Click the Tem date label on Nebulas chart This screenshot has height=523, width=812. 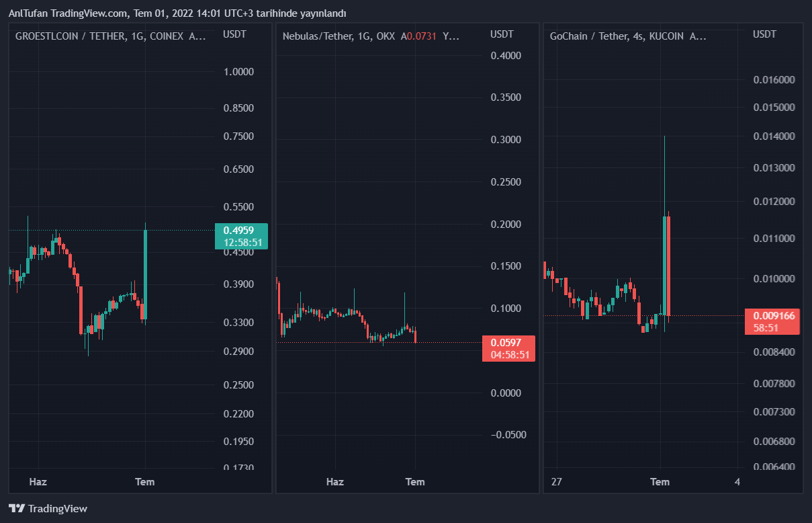415,481
